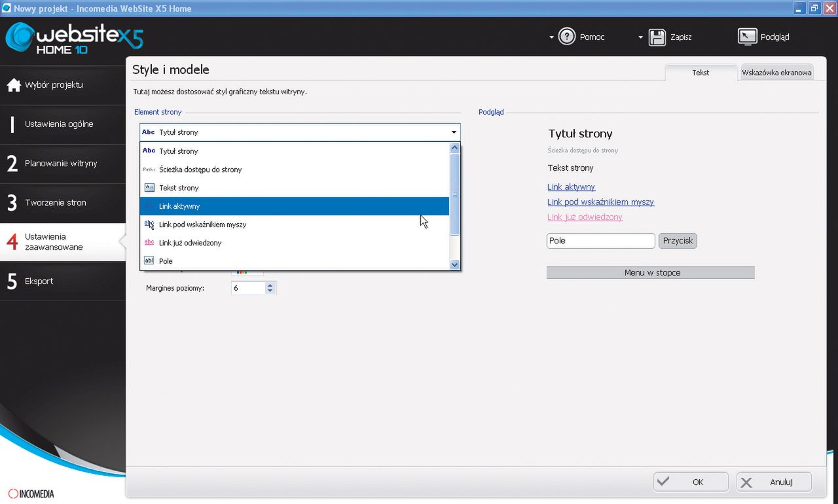Choose Tekst strony in the list
Viewport: 838px width, 504px height.
(295, 188)
